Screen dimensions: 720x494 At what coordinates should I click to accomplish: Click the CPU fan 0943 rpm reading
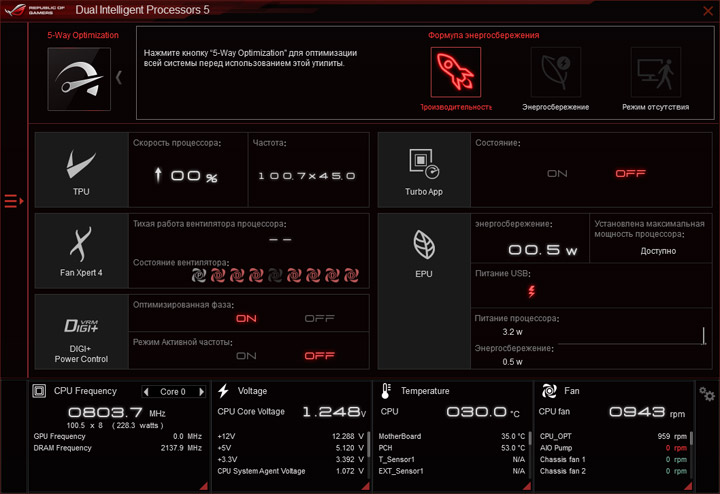pyautogui.click(x=647, y=412)
